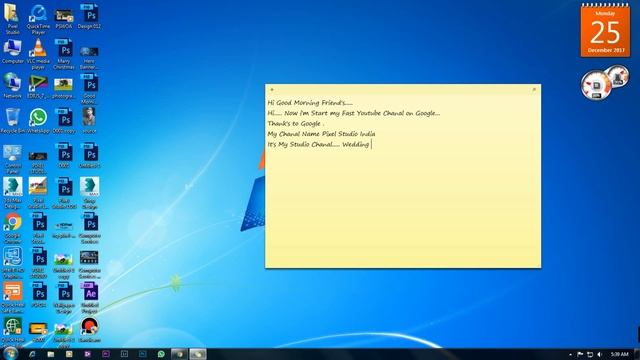Add a new sticky note with plus button
This screenshot has height=360, width=640.
coord(272,89)
